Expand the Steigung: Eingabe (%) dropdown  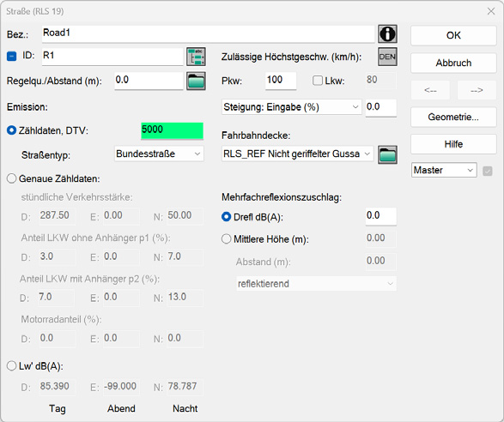point(292,107)
